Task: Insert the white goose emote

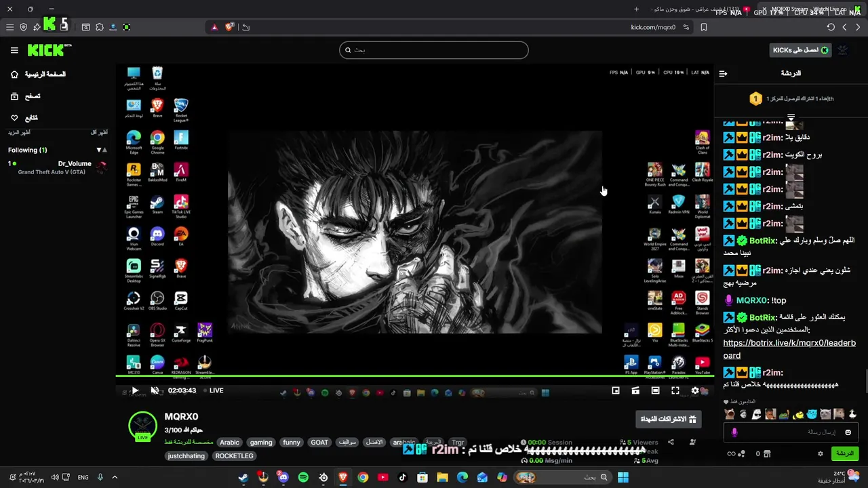Action: [853, 414]
